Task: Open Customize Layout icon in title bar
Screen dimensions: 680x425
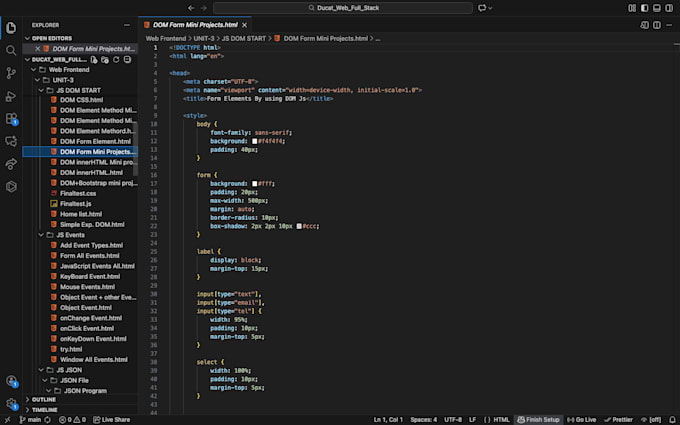Action: click(632, 8)
